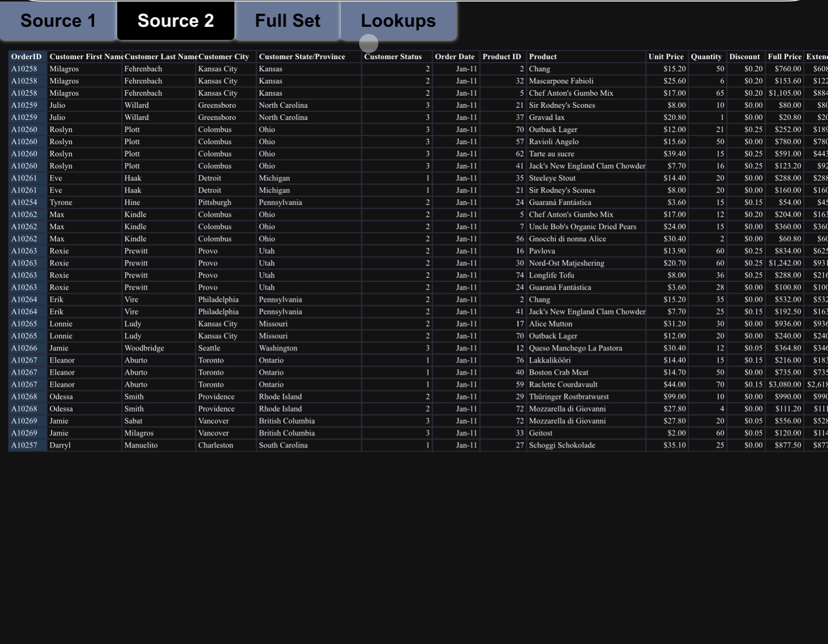Select the last name cell Woodbridge
Image resolution: width=828 pixels, height=644 pixels.
tap(159, 348)
